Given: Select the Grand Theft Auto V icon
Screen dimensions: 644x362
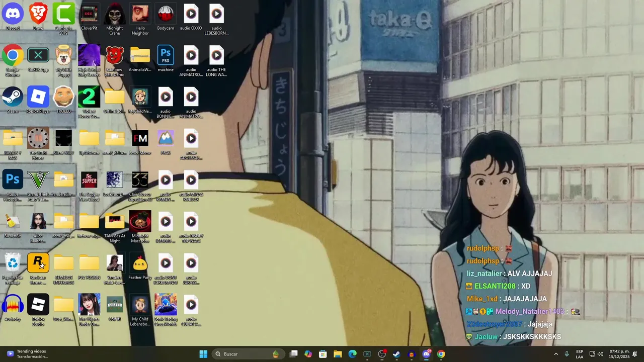Looking at the screenshot, I should tap(38, 186).
